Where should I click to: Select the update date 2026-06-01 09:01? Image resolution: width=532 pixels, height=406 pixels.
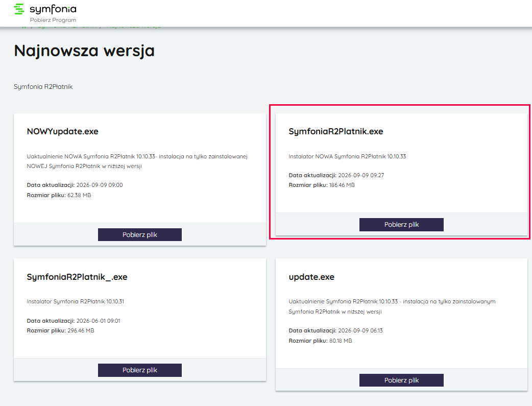(x=98, y=321)
